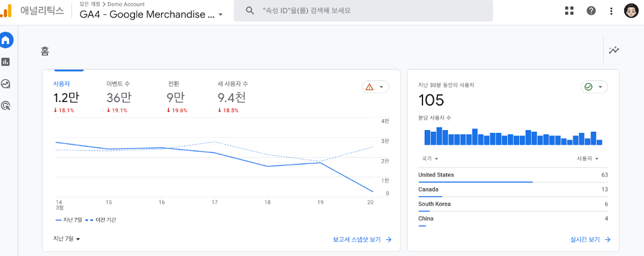Open the Home icon in sidebar
644x256 pixels.
(x=6, y=40)
